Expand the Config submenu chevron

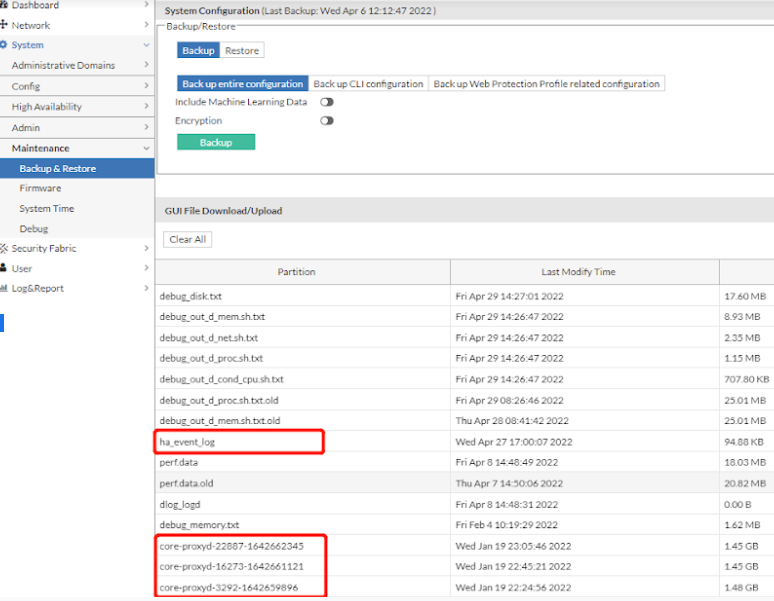146,86
